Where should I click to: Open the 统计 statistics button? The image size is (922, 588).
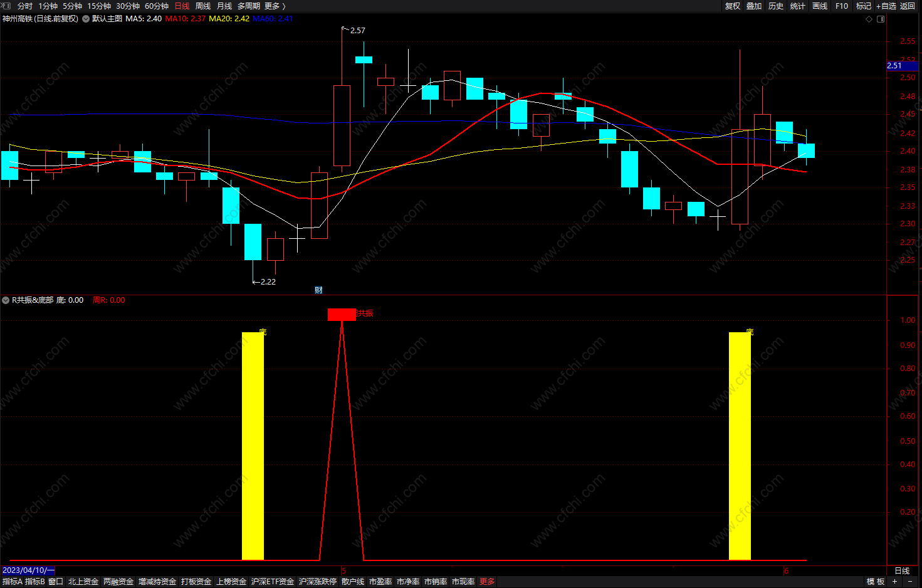[798, 6]
